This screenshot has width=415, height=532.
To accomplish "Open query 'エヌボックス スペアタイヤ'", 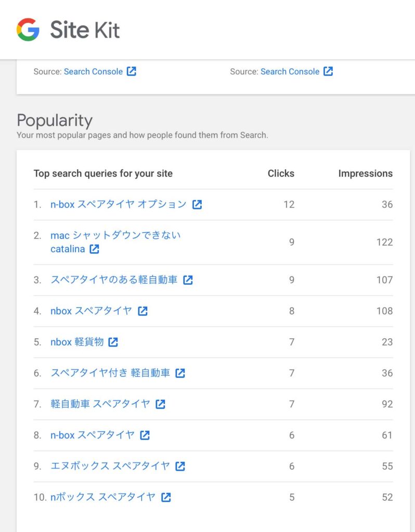I will [110, 466].
